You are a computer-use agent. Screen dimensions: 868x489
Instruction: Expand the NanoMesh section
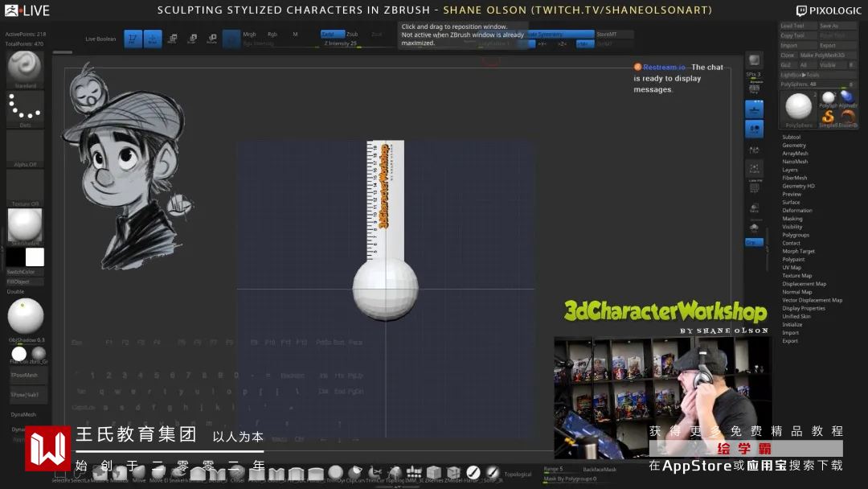[795, 162]
